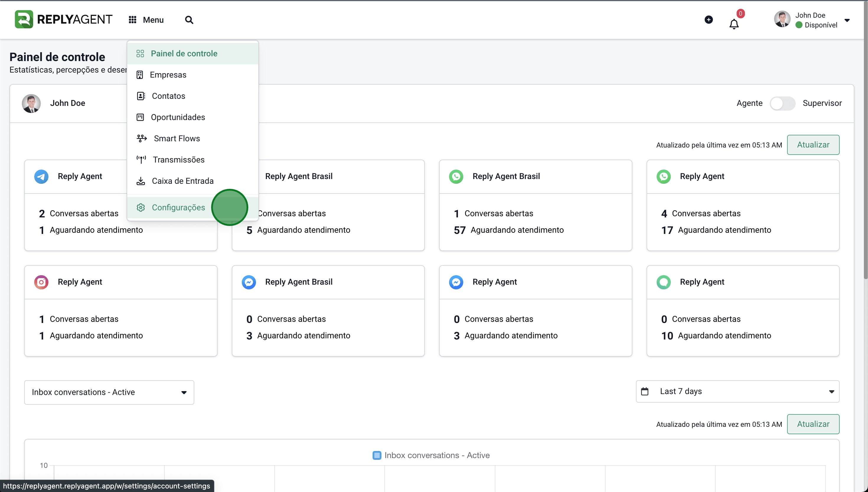Click John Doe header avatar

[782, 19]
